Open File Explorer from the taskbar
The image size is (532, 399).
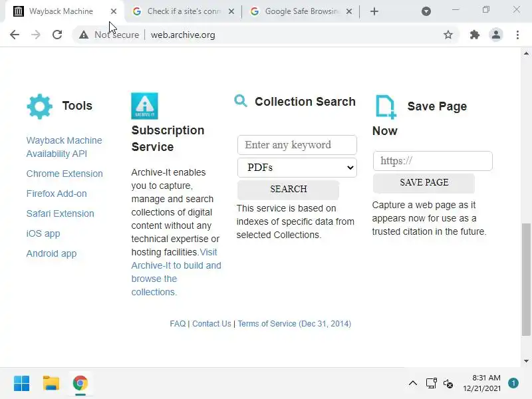click(51, 383)
